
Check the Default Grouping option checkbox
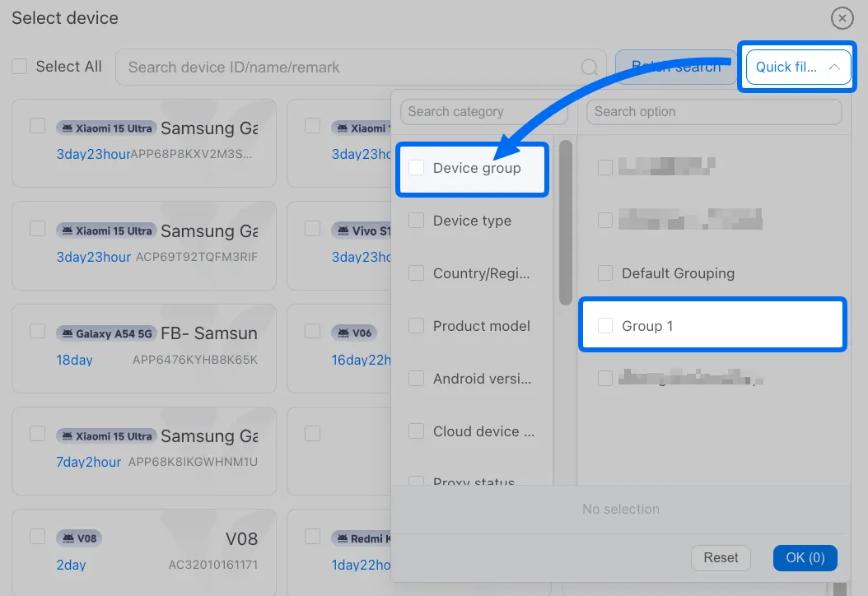pyautogui.click(x=605, y=272)
